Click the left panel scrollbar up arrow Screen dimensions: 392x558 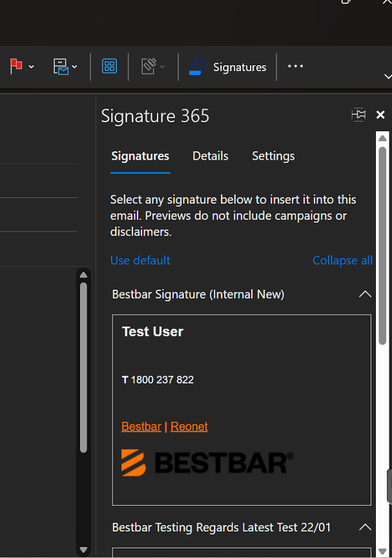(83, 275)
